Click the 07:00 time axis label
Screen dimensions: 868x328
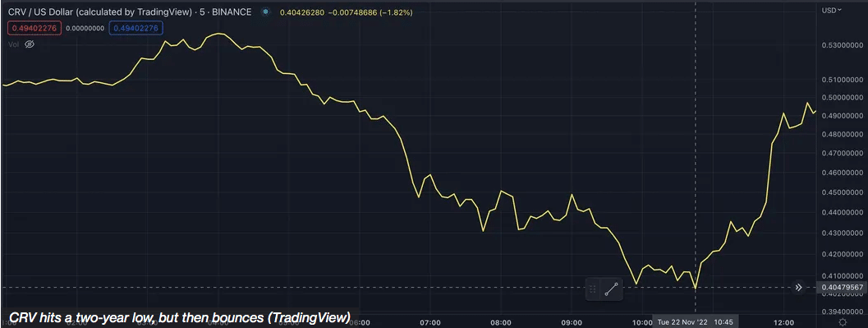point(430,322)
